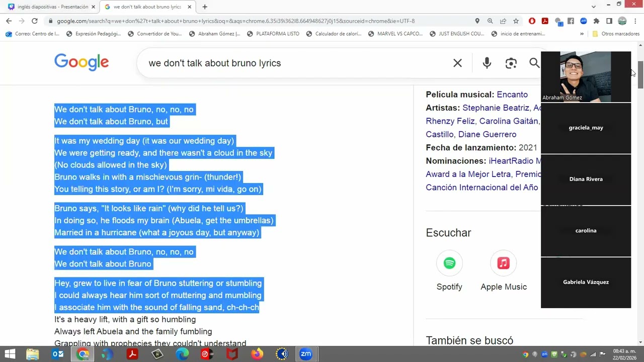Click the Google logo
The image size is (644, 362).
(82, 62)
